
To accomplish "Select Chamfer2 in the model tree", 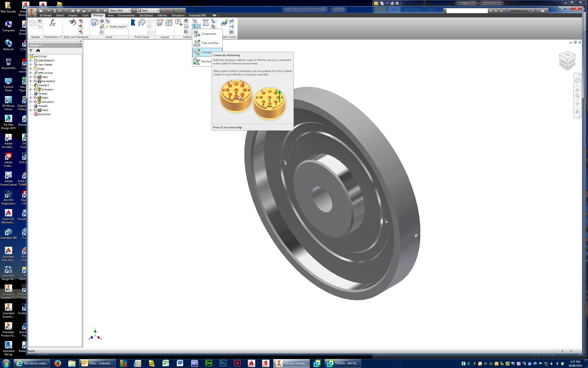I will pyautogui.click(x=43, y=85).
